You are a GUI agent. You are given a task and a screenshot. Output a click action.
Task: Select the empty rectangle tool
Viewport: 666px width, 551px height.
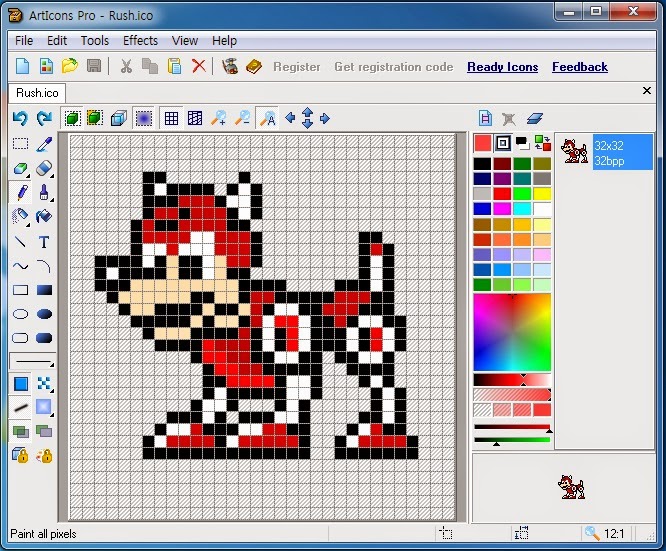[20, 290]
